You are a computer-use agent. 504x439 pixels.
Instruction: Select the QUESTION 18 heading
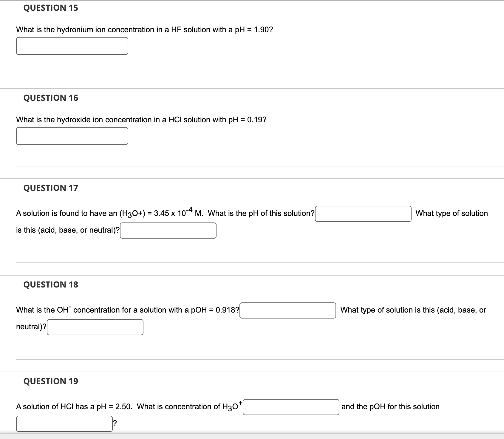pos(51,285)
